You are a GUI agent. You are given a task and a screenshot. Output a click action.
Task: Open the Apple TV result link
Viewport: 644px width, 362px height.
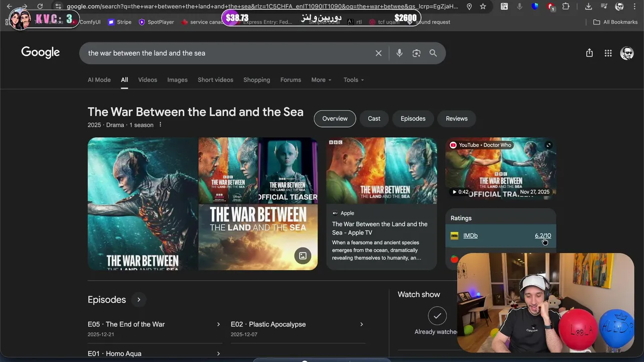pyautogui.click(x=380, y=228)
